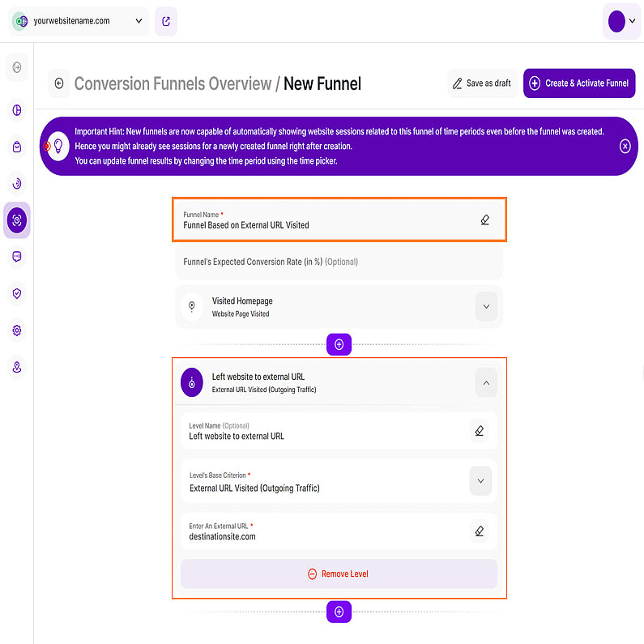The image size is (644, 644).
Task: Insert level between steps using plus button
Action: coord(339,344)
